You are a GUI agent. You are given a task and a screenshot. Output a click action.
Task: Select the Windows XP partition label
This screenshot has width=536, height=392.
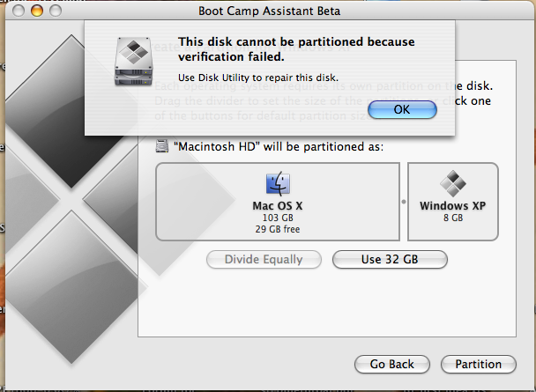click(x=452, y=205)
